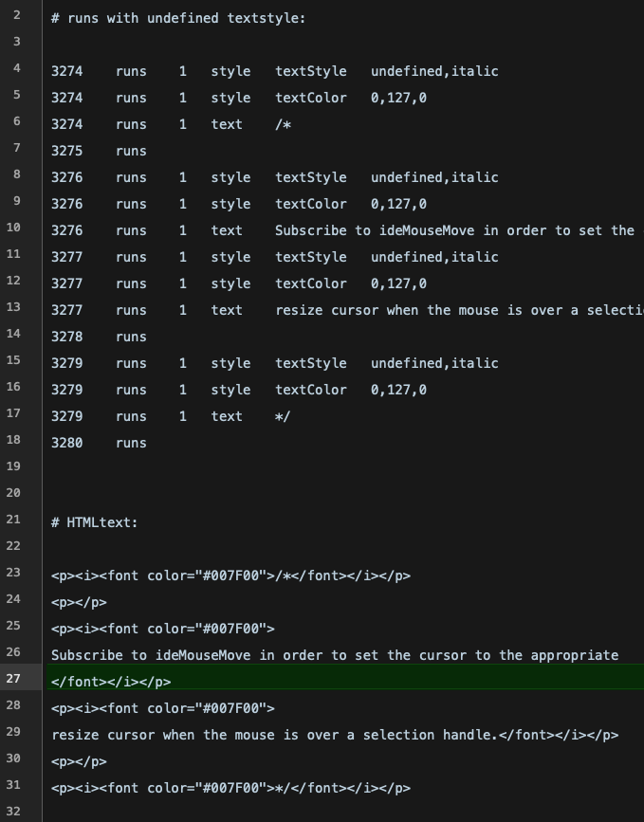Screen dimensions: 644x822
Task: Click "resize cursor" text on line 29
Action: 102,735
